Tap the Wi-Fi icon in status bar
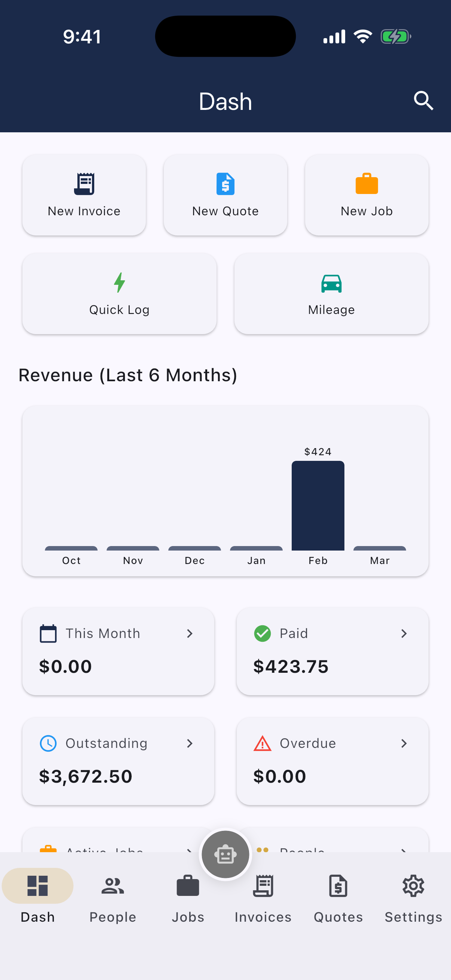 [x=363, y=37]
